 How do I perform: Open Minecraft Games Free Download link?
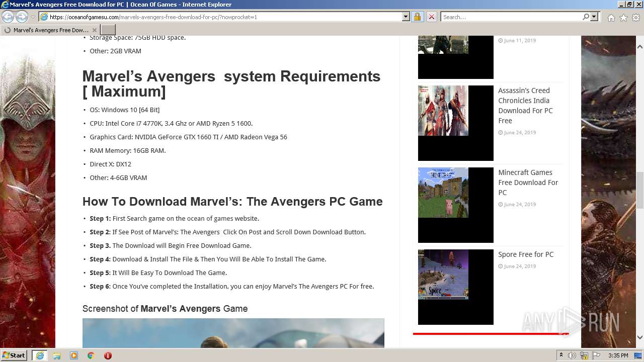pyautogui.click(x=528, y=183)
